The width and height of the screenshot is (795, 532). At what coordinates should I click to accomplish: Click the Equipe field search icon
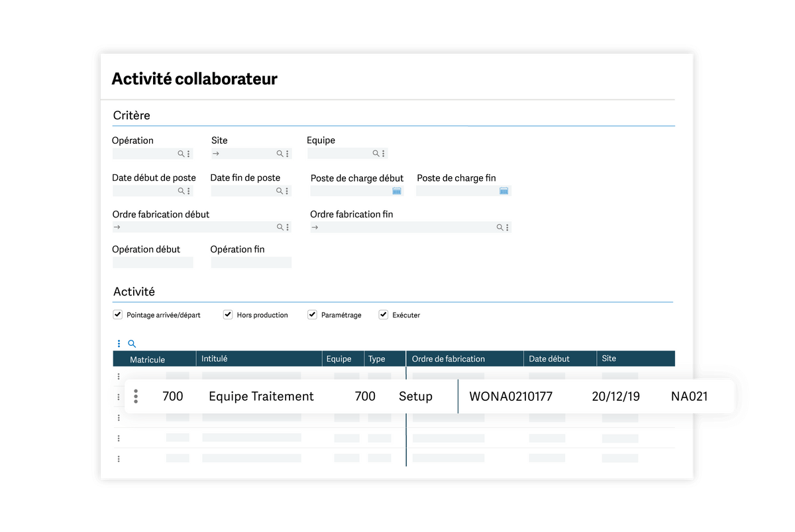376,154
